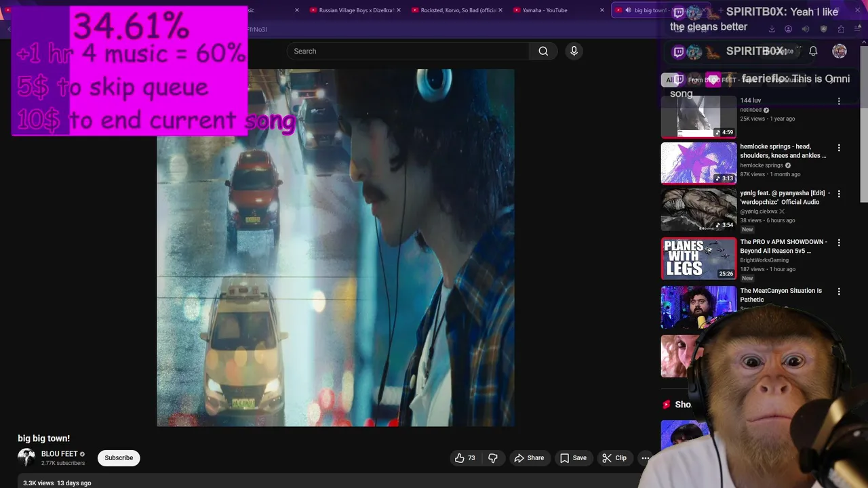
Task: Open The MeatCanyon Situation thumbnail
Action: 698,307
